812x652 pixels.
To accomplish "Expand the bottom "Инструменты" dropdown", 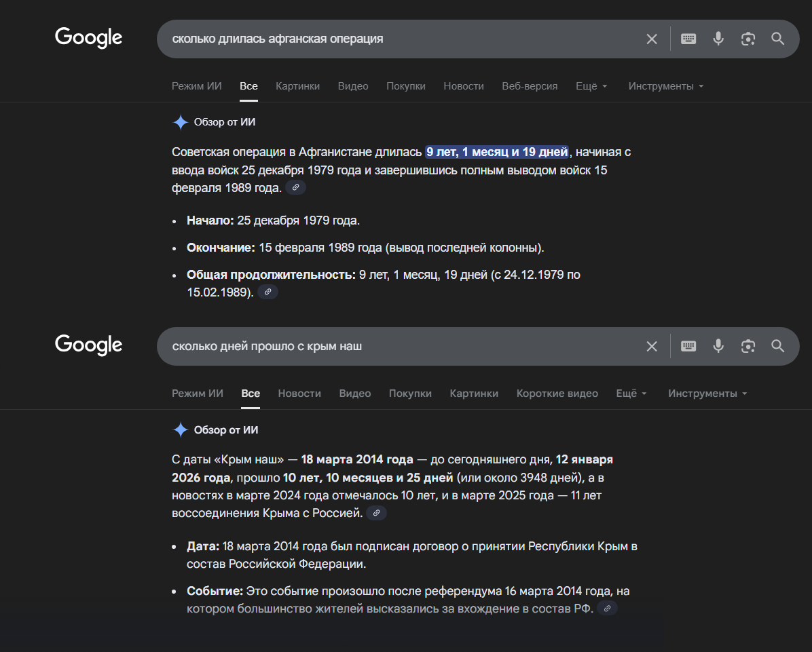I will [x=707, y=394].
